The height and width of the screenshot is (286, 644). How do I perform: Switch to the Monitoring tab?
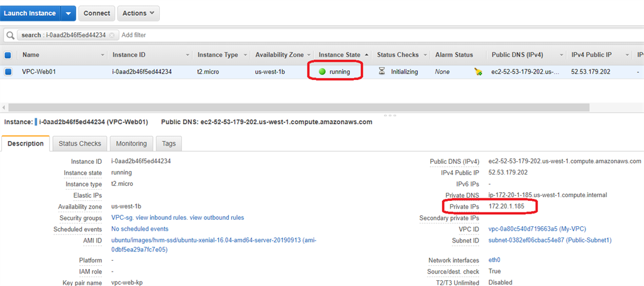pyautogui.click(x=131, y=144)
